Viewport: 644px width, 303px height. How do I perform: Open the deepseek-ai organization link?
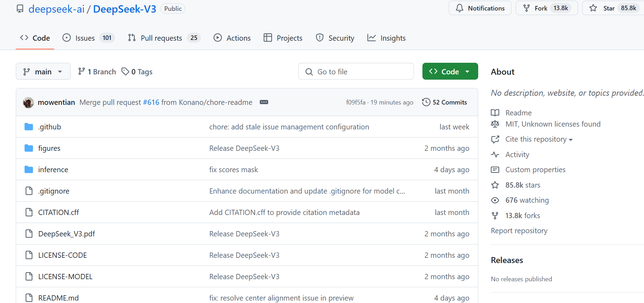click(x=56, y=9)
